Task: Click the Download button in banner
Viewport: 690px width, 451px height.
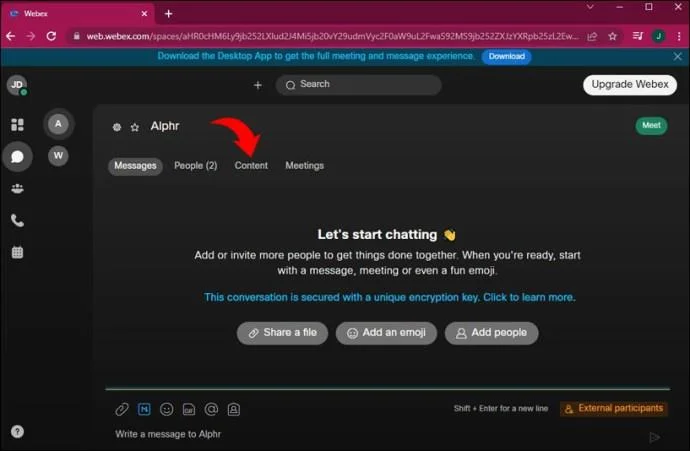Action: [x=506, y=56]
